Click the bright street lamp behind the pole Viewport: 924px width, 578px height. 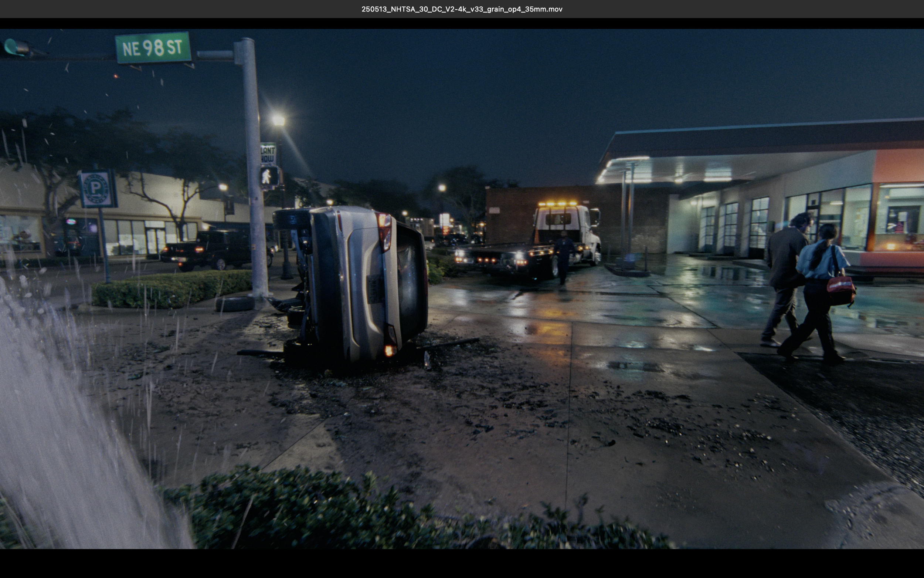point(278,121)
